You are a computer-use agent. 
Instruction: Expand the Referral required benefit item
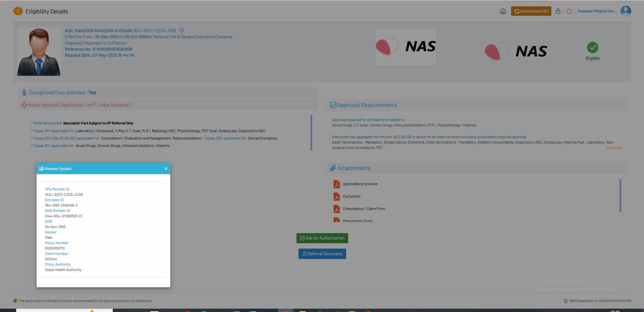47,123
